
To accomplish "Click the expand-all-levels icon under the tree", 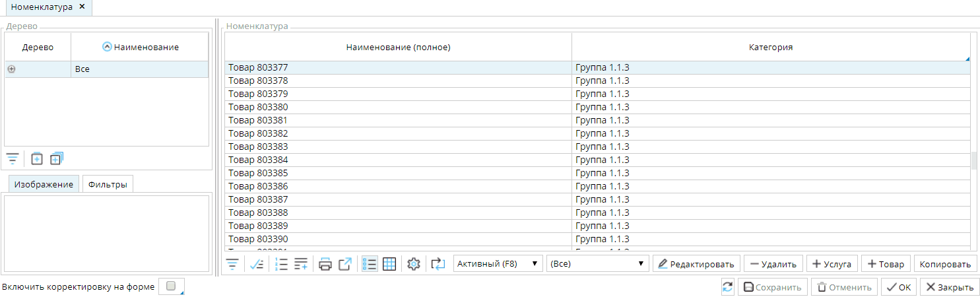I will (x=57, y=158).
